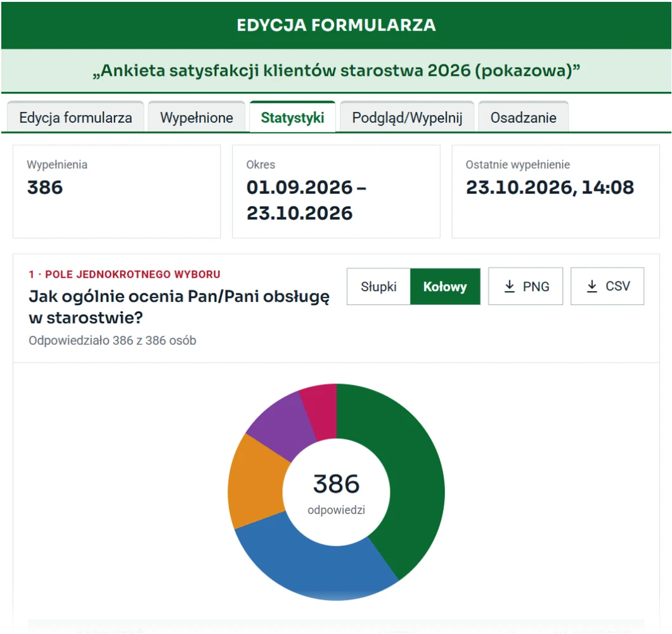The width and height of the screenshot is (672, 634).
Task: Click the Odpowiedziało 386 z 386 osób text
Action: pyautogui.click(x=112, y=340)
